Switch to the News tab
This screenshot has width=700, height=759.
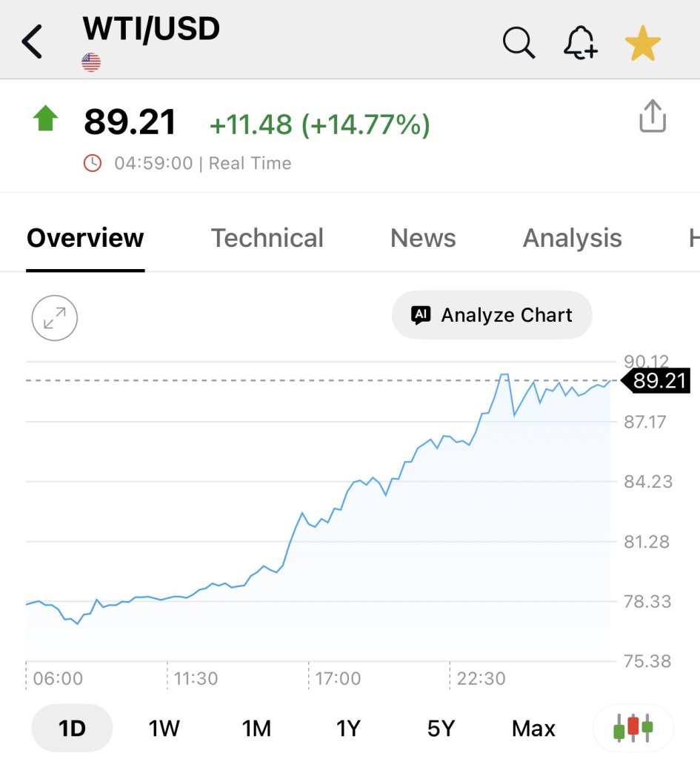[423, 238]
